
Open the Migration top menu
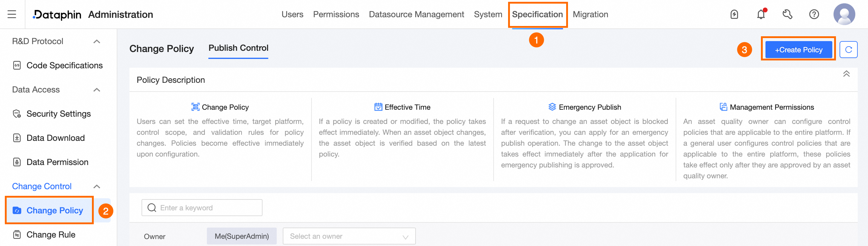[590, 15]
